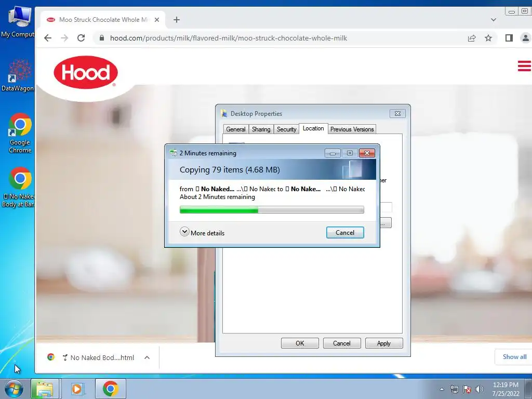Show hidden tray icons arrow

coord(442,389)
